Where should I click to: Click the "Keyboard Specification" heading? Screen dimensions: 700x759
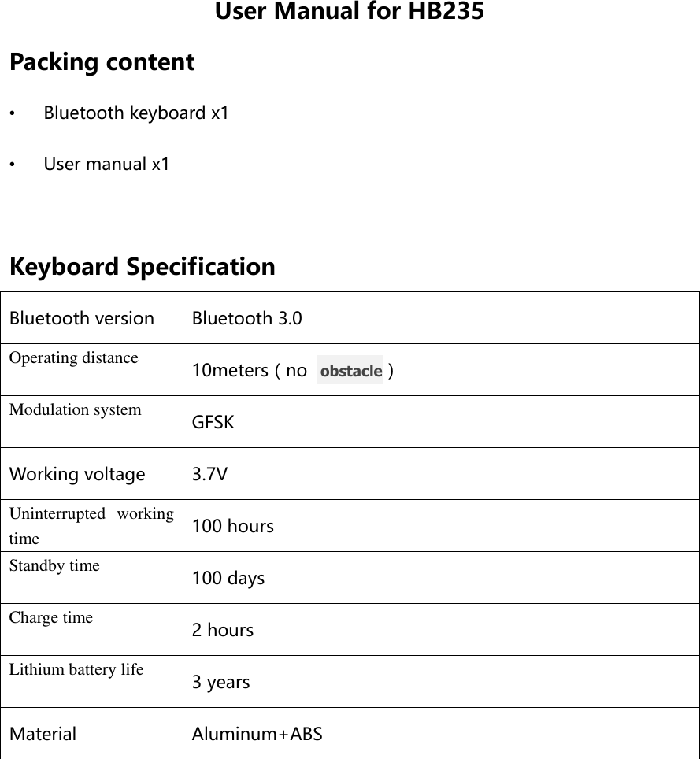coord(143,267)
